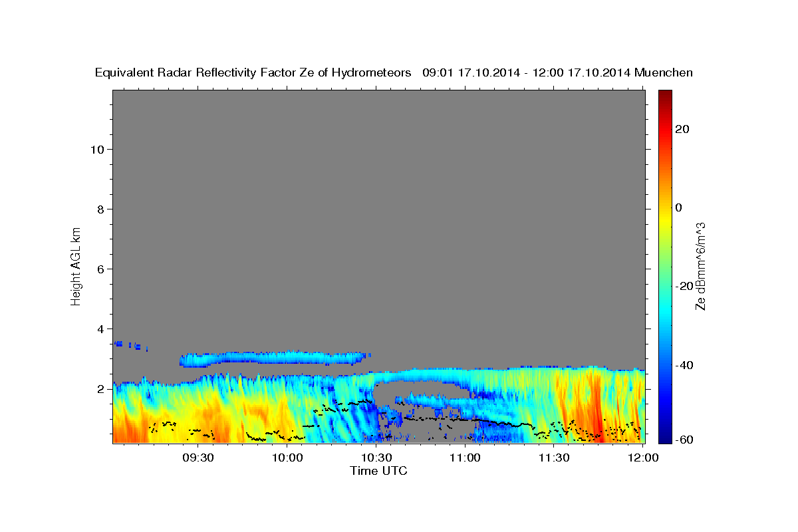Click the height tick label '10'
Viewport: 798px width, 532px height.
click(x=99, y=150)
